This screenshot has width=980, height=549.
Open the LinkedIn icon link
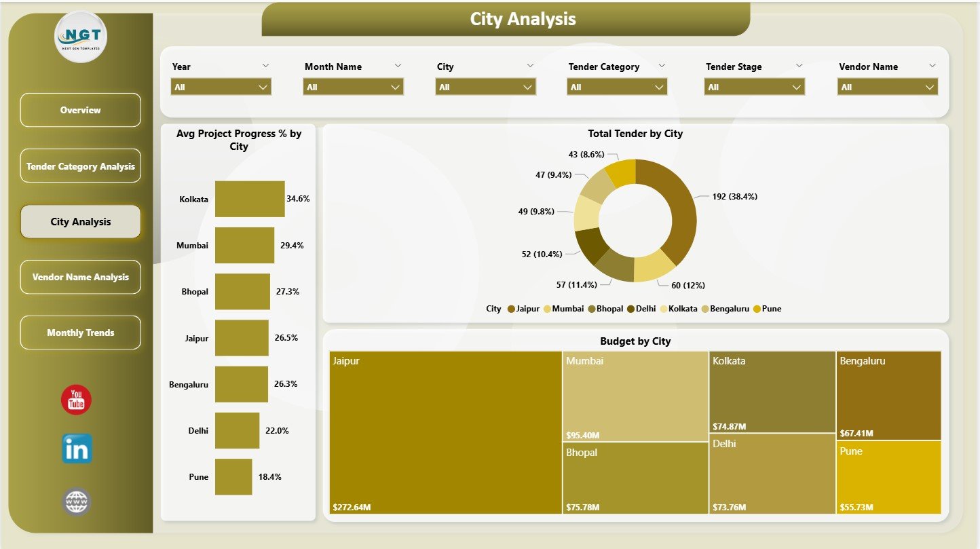point(77,449)
